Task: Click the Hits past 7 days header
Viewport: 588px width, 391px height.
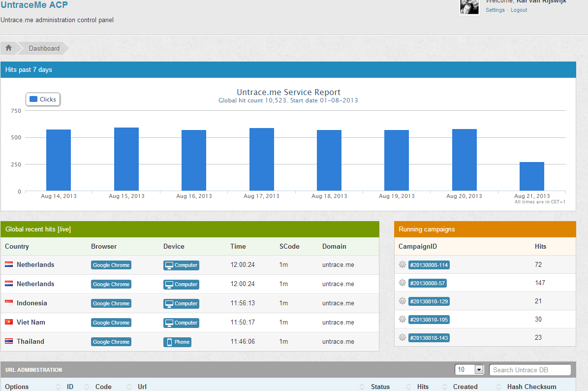Action: (x=288, y=70)
